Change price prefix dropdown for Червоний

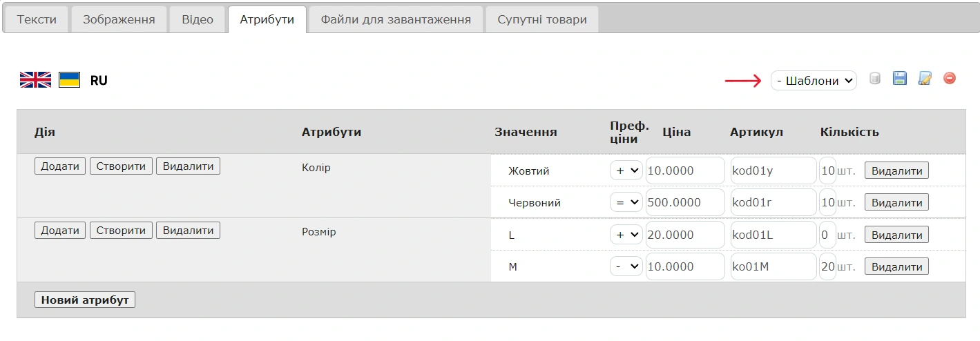(x=626, y=203)
